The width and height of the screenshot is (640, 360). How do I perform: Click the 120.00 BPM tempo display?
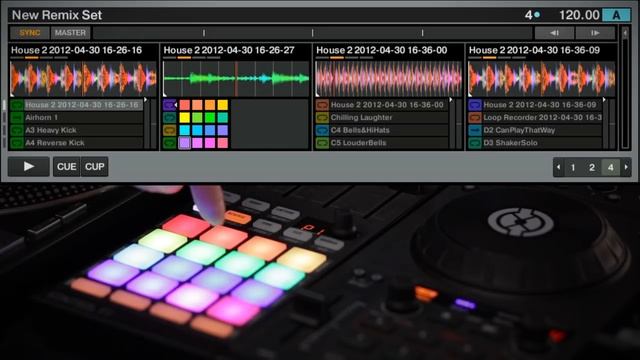pos(579,15)
